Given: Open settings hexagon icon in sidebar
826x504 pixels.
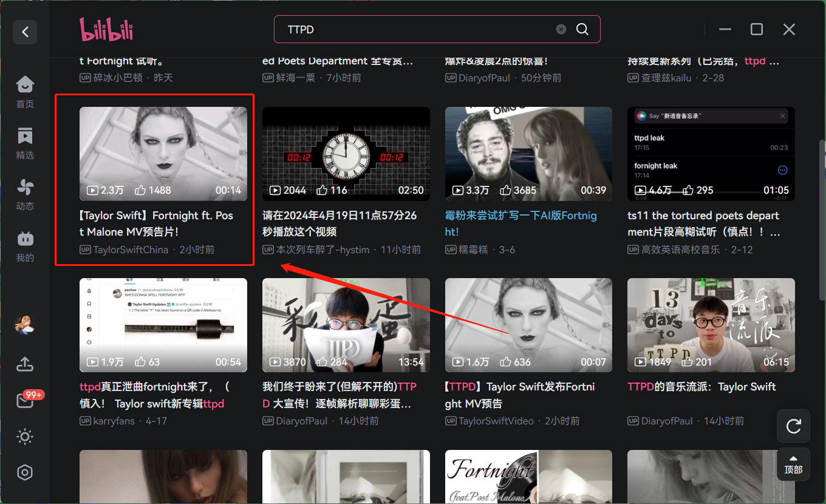Looking at the screenshot, I should [25, 472].
